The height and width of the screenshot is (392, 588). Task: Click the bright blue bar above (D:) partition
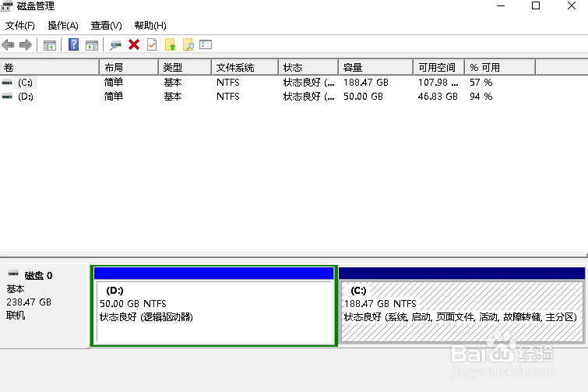(213, 273)
